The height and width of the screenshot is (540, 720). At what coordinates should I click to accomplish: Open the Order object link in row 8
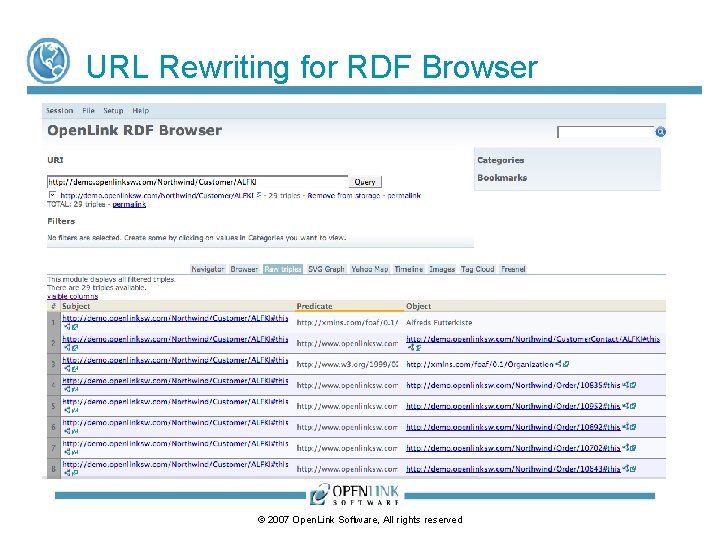(513, 469)
